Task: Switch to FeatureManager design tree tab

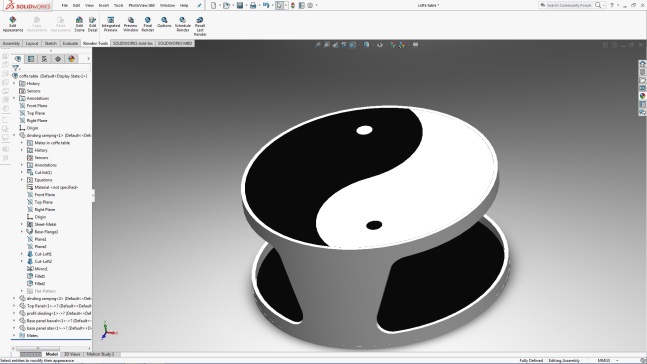Action: click(18, 59)
